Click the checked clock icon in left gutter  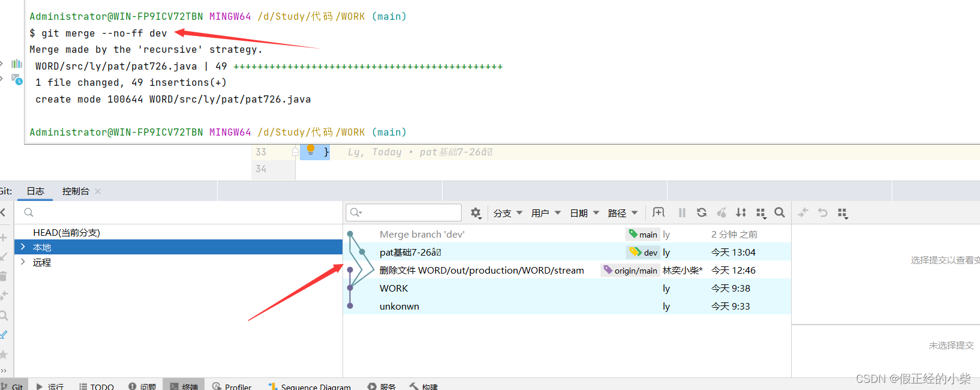tap(17, 79)
